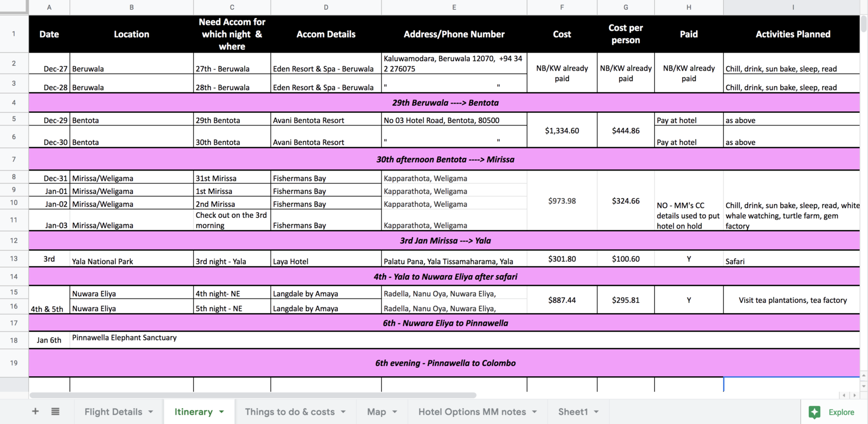
Task: Switch to Sheet1 tab
Action: [573, 412]
